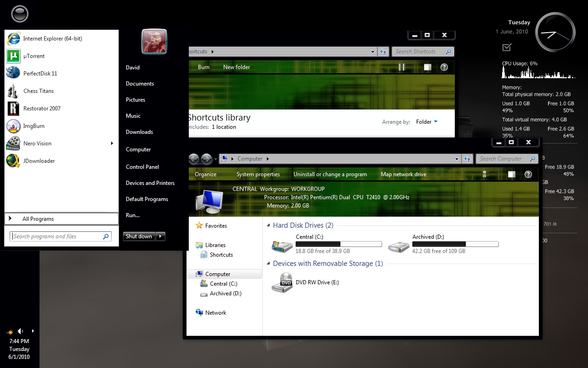Click Organize in the Computer toolbar
Viewport: 588px width, 368px height.
206,174
